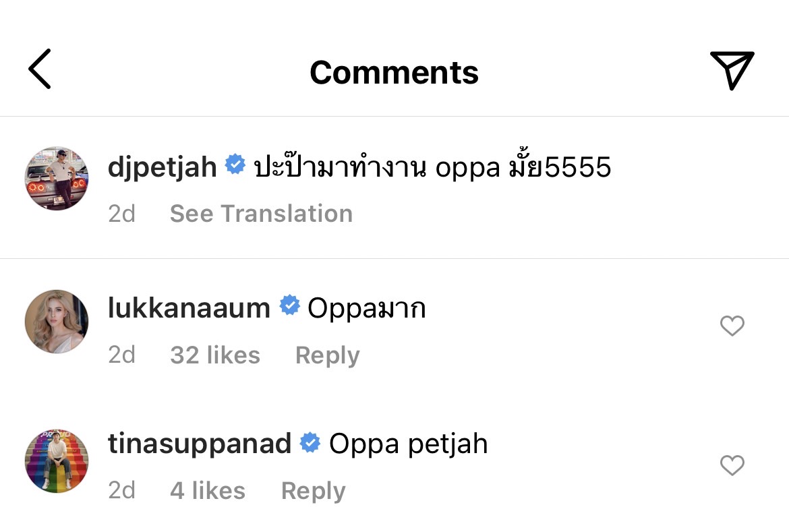Open the share via Direct message icon
The height and width of the screenshot is (532, 789).
(x=732, y=69)
